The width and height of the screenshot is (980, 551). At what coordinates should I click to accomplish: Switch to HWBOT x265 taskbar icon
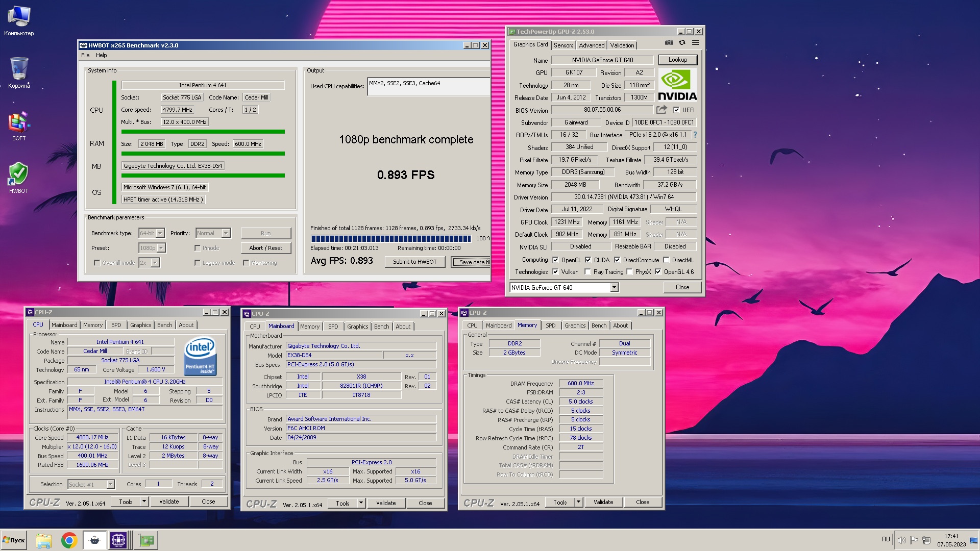[94, 540]
